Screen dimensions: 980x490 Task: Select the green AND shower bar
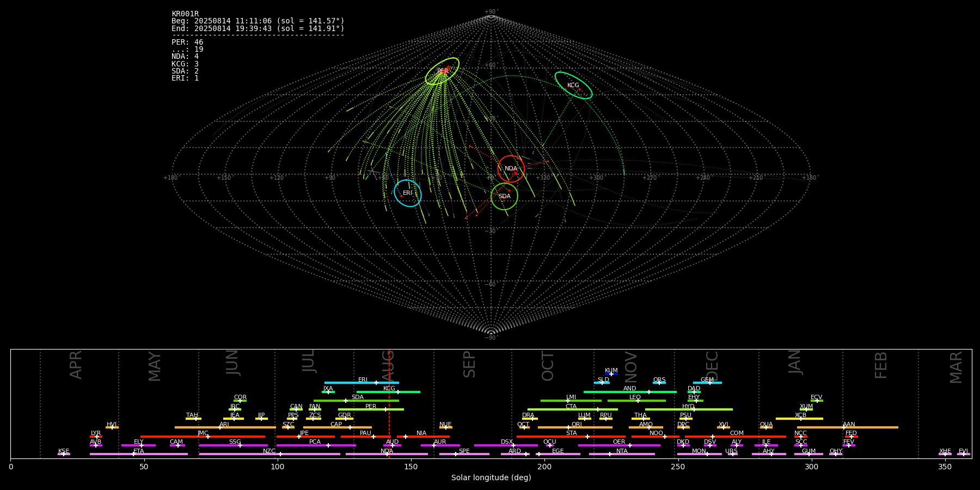coord(630,392)
